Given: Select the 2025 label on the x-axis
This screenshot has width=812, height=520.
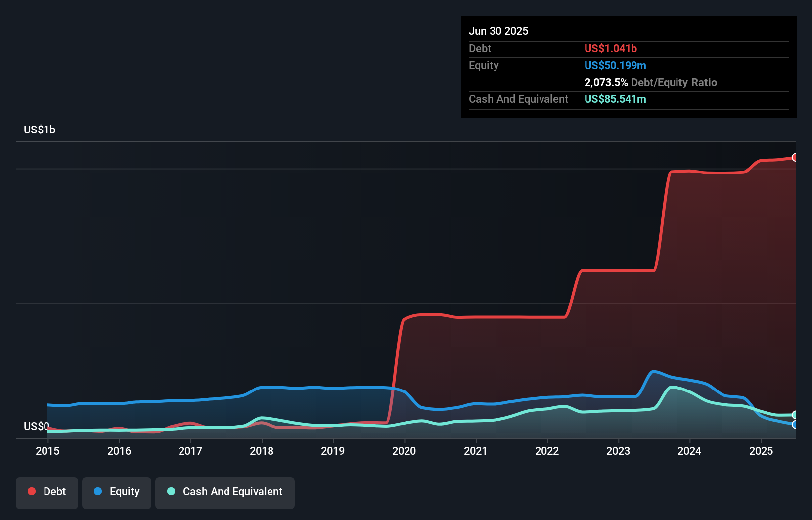Looking at the screenshot, I should pos(762,451).
